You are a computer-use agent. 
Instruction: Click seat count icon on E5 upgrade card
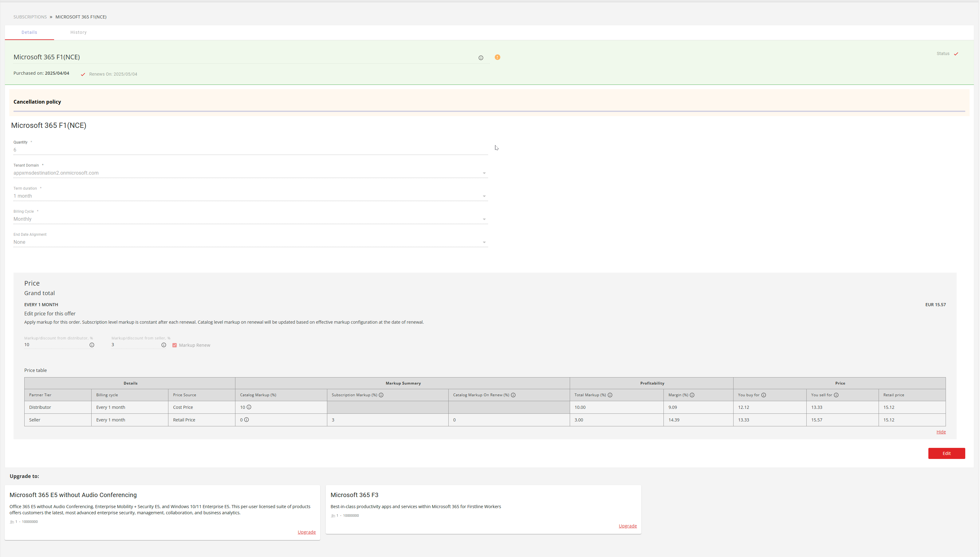pyautogui.click(x=12, y=522)
